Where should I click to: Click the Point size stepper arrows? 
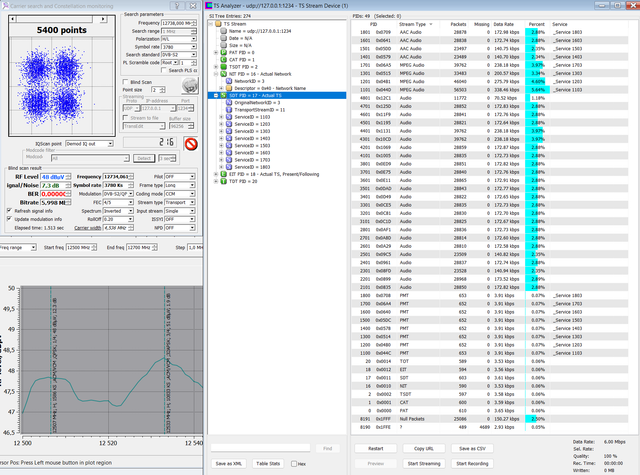click(x=163, y=89)
